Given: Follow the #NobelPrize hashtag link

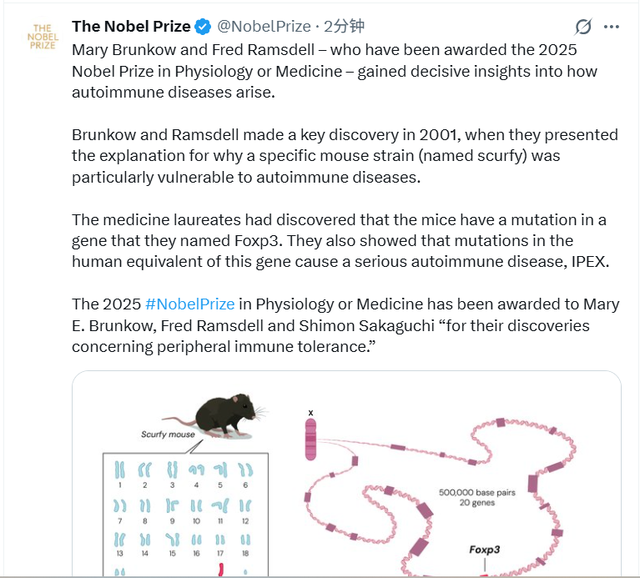Looking at the screenshot, I should click(190, 303).
